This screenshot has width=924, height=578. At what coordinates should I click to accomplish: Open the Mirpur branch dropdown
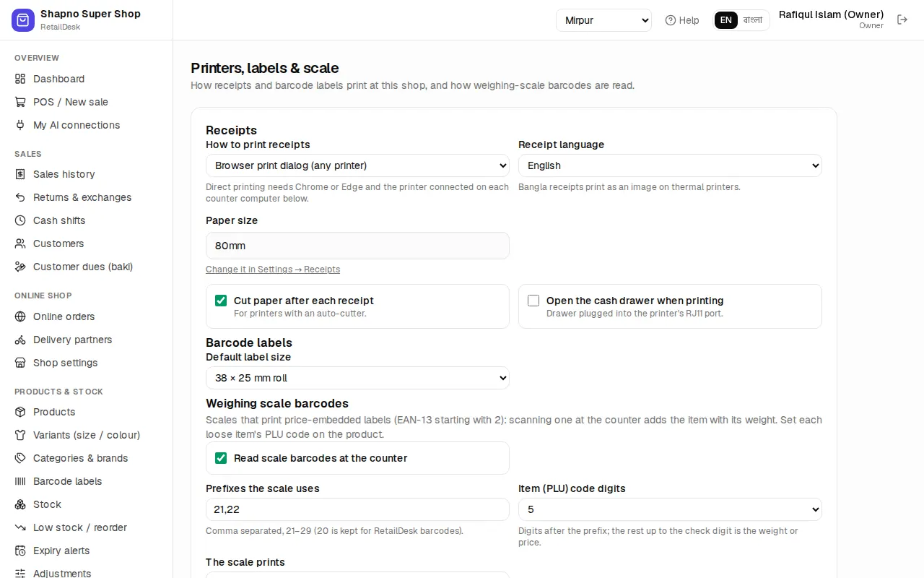[603, 20]
